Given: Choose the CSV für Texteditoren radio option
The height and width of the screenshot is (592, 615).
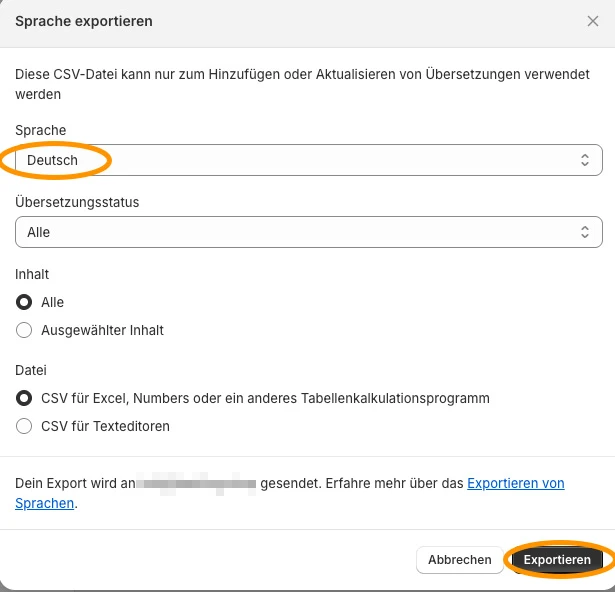Looking at the screenshot, I should 24,426.
